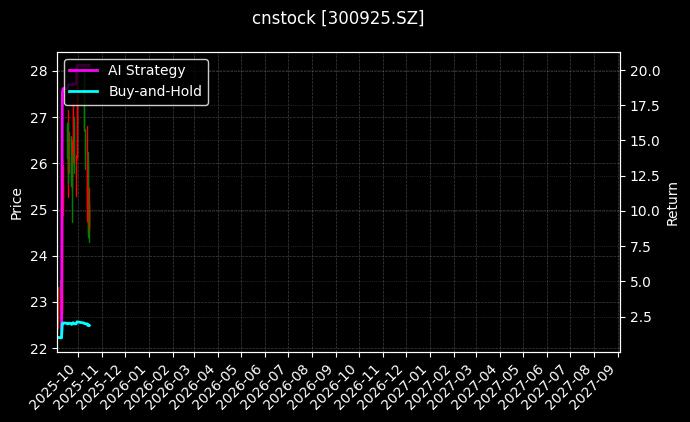The height and width of the screenshot is (422, 690).
Task: Click the 22 price tick label
Action: click(38, 348)
